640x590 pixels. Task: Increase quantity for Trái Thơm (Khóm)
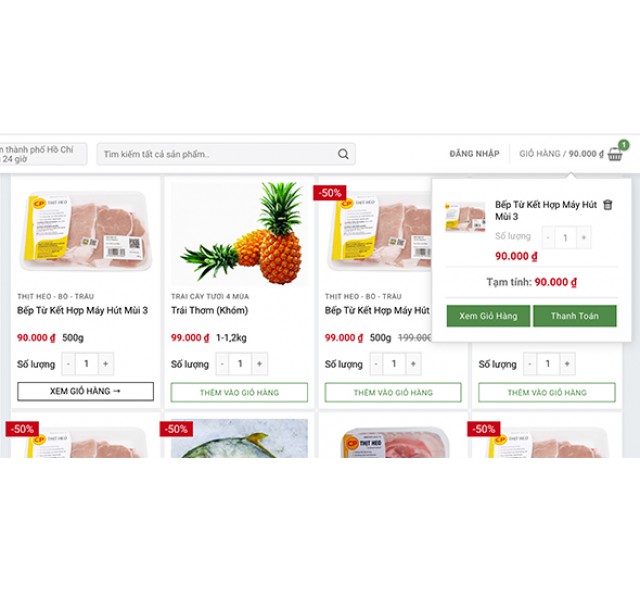coord(260,363)
